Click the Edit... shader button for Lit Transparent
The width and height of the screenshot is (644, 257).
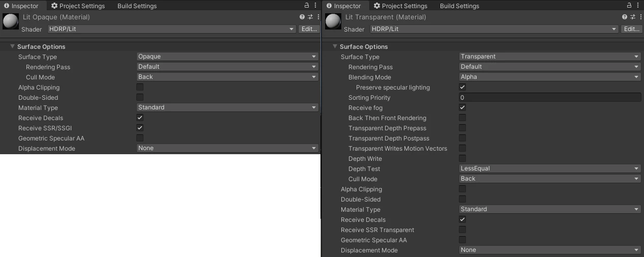pos(632,29)
